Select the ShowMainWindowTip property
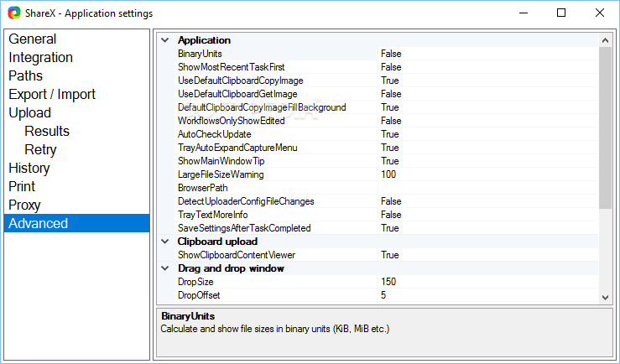The height and width of the screenshot is (364, 620). 221,161
